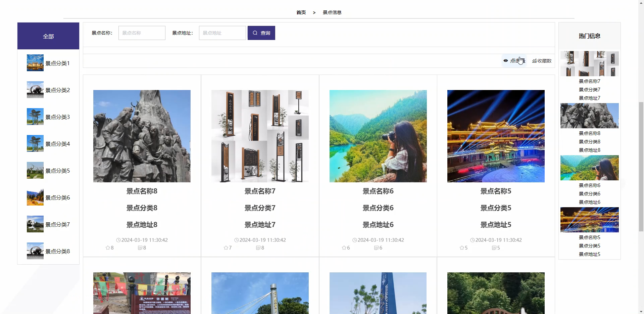Click comment count icon on 景点名称8 card
This screenshot has height=314, width=644.
point(140,248)
